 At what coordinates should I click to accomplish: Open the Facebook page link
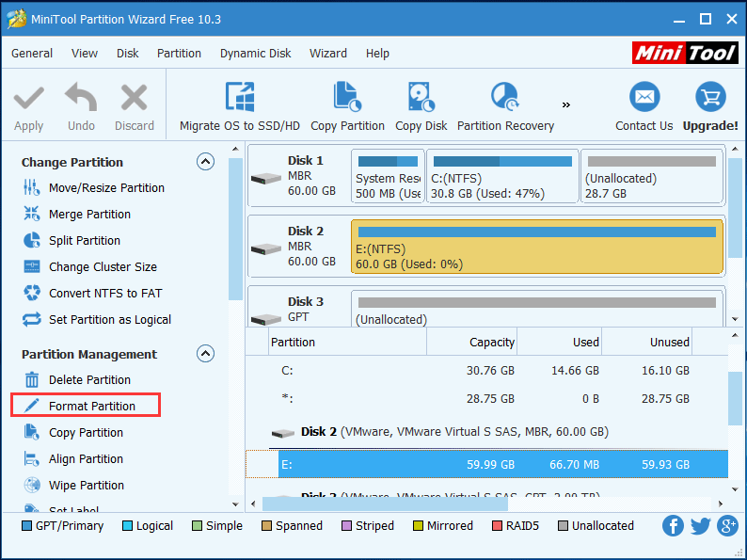tap(673, 526)
